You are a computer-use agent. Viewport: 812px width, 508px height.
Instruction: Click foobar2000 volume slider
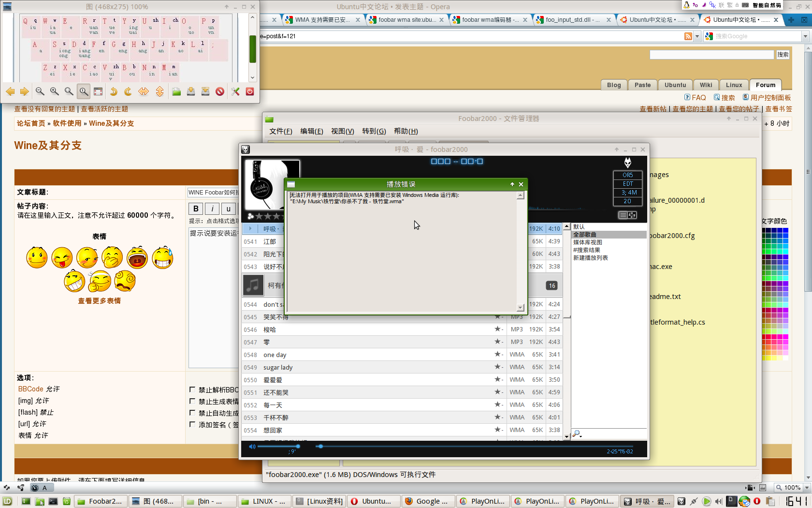pyautogui.click(x=278, y=447)
